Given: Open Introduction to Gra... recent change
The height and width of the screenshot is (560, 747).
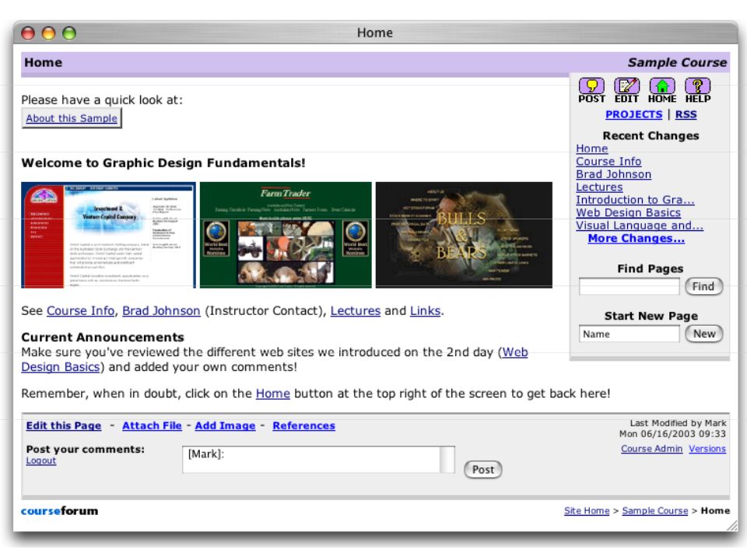Looking at the screenshot, I should click(635, 200).
